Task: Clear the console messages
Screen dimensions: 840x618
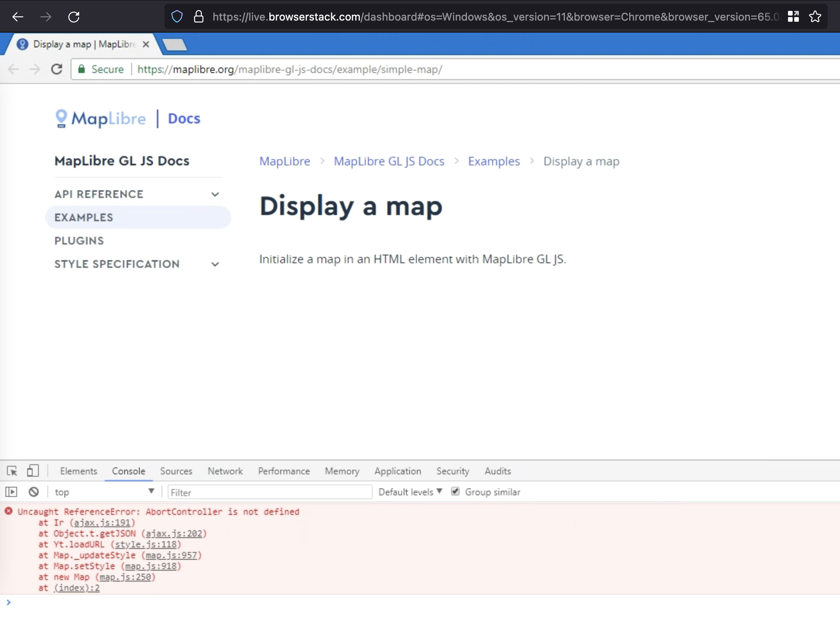Action: [x=33, y=491]
